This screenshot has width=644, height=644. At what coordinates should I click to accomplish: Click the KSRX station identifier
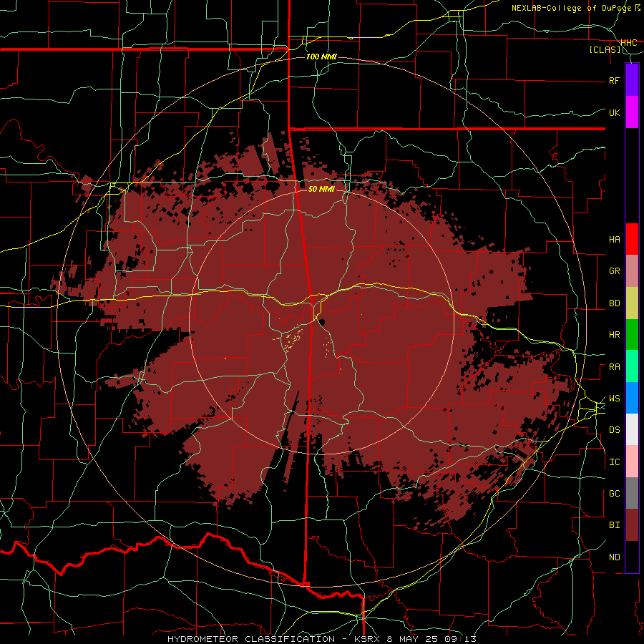click(368, 639)
